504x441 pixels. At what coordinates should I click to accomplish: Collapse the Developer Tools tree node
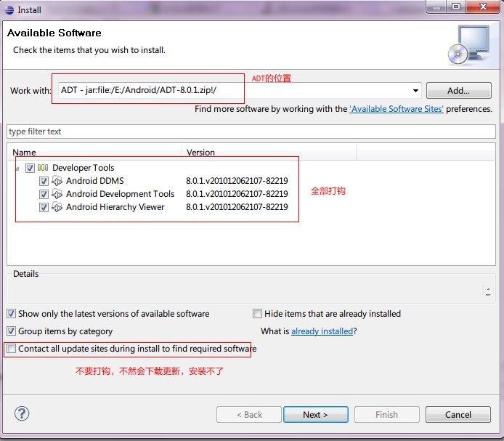pyautogui.click(x=17, y=169)
